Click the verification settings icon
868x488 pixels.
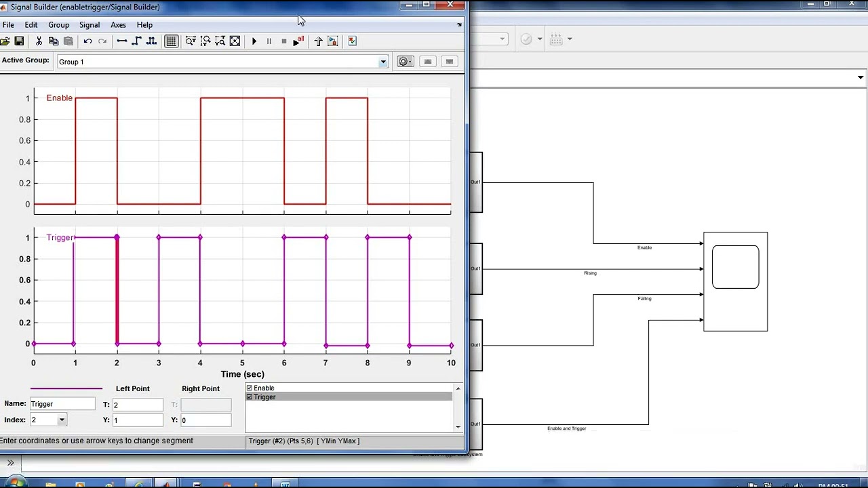click(352, 41)
